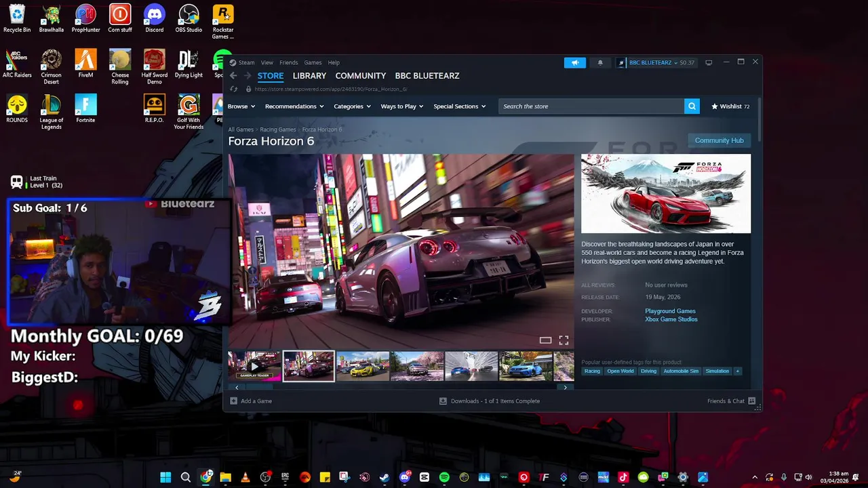Open the Recycle Bin
This screenshot has width=868, height=488.
17,19
